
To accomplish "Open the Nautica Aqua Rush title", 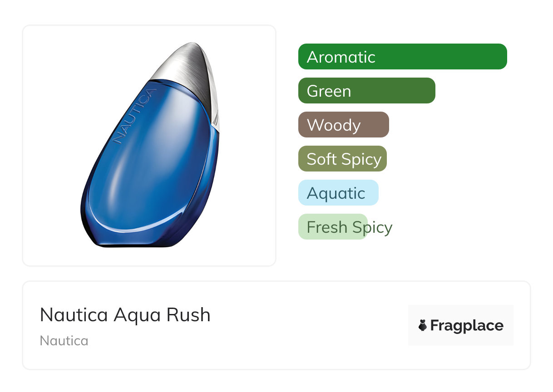I will point(125,315).
